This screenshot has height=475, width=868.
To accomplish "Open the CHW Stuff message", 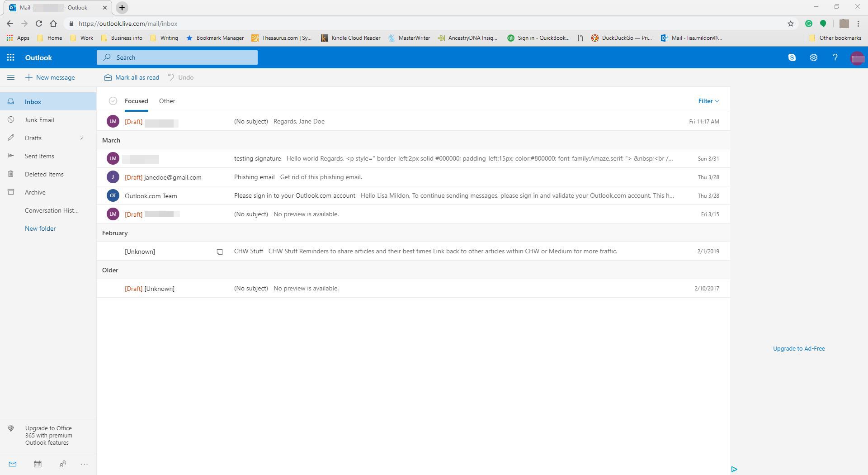I will tap(413, 251).
